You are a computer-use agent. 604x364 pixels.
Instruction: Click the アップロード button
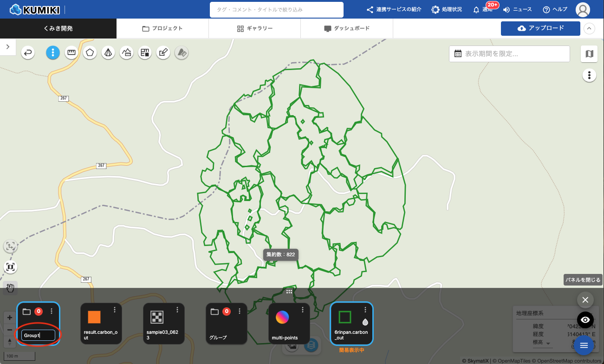point(540,28)
